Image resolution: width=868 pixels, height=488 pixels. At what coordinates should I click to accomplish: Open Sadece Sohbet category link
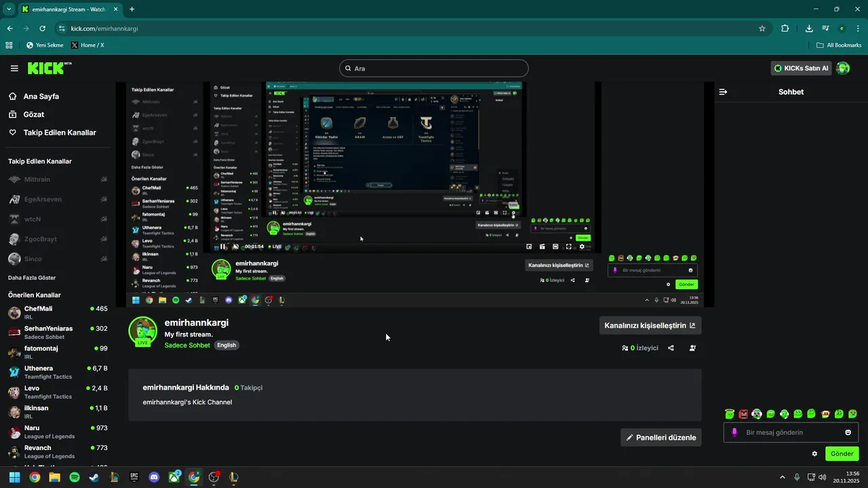pos(187,345)
